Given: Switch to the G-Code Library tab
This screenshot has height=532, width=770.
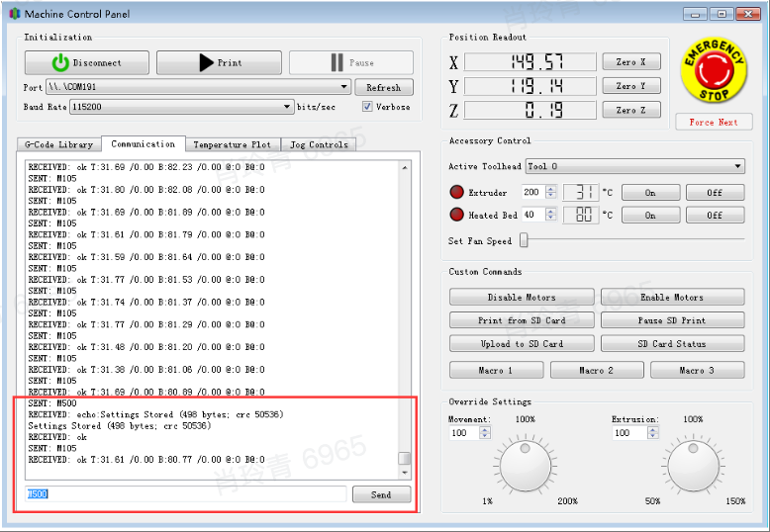Looking at the screenshot, I should [x=59, y=144].
